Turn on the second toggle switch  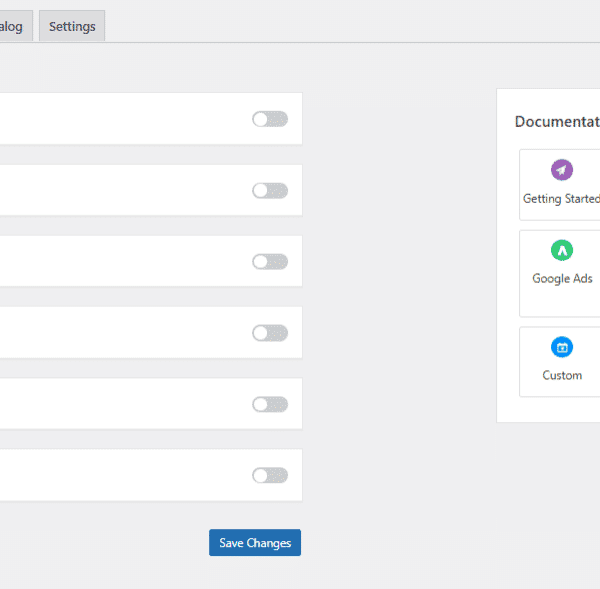[270, 190]
